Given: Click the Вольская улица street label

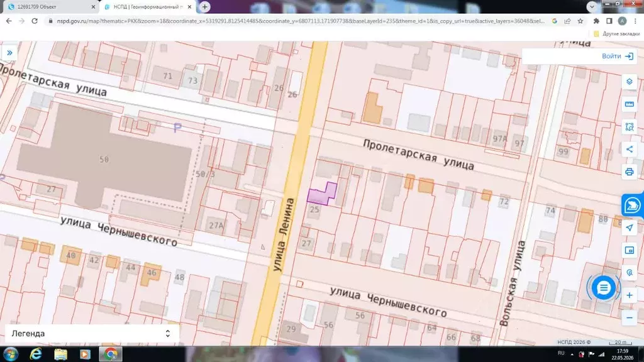Looking at the screenshot, I should coord(512,283).
